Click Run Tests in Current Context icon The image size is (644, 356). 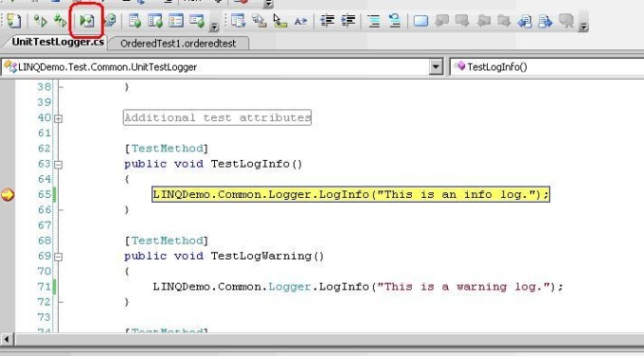40,21
